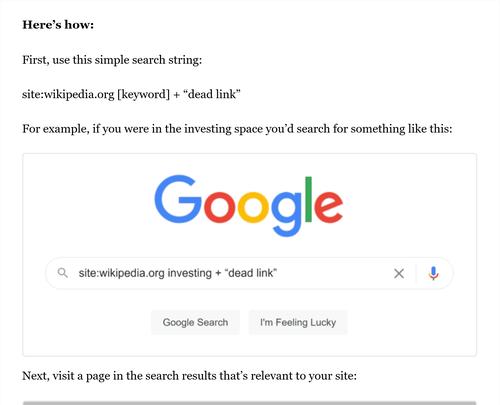Click the red e ending Google logo
500x405 pixels.
[x=328, y=207]
